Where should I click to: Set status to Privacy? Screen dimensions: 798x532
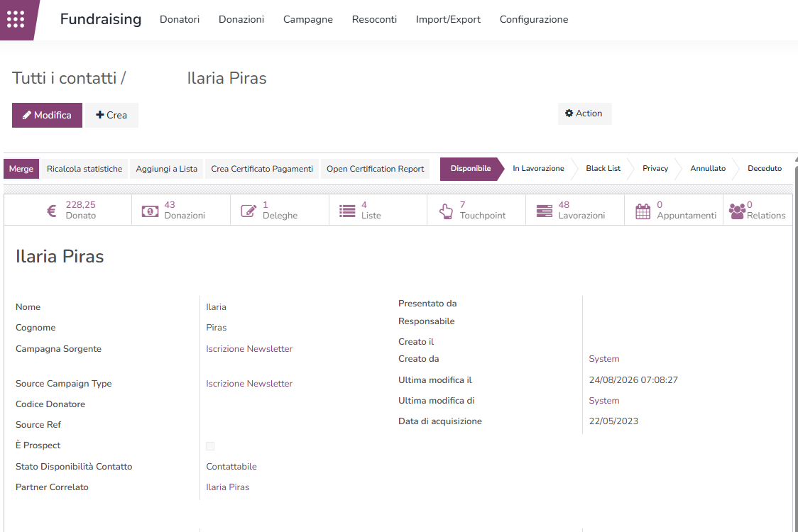point(655,169)
